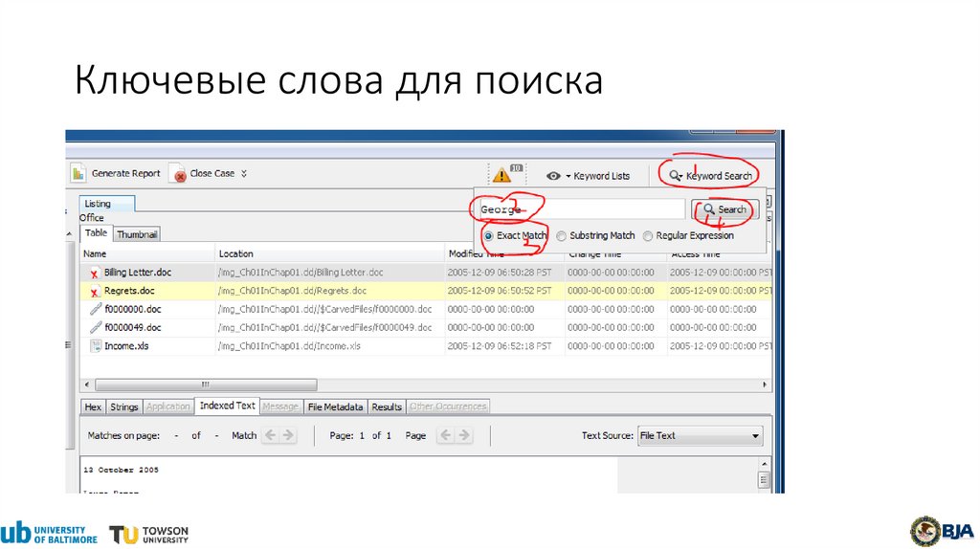Screen dimensions: 980x549
Task: Click the spreadsheet icon beside Income.xls
Action: (x=96, y=346)
